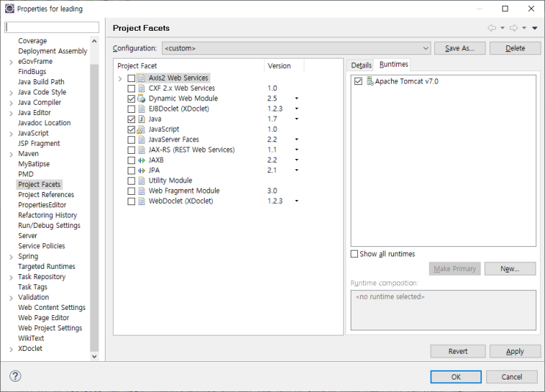Click the JAX-RS facet icon
Viewport: 545px width, 392px height.
coord(142,150)
